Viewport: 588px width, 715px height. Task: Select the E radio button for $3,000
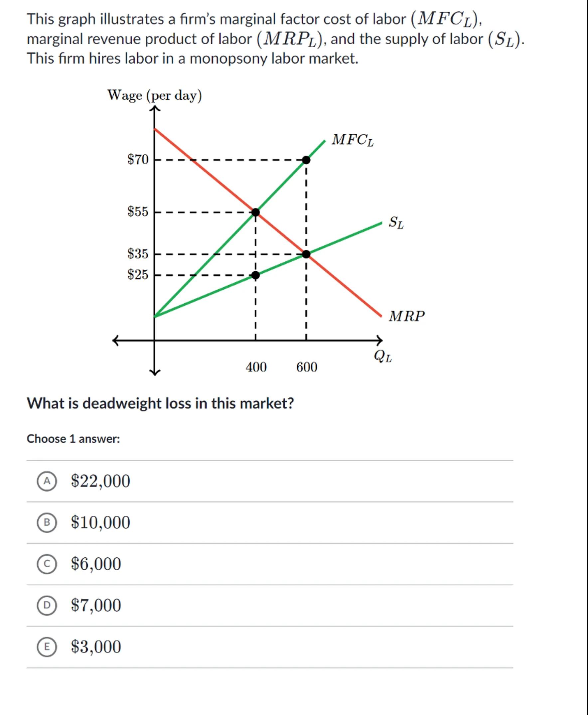coord(47,647)
